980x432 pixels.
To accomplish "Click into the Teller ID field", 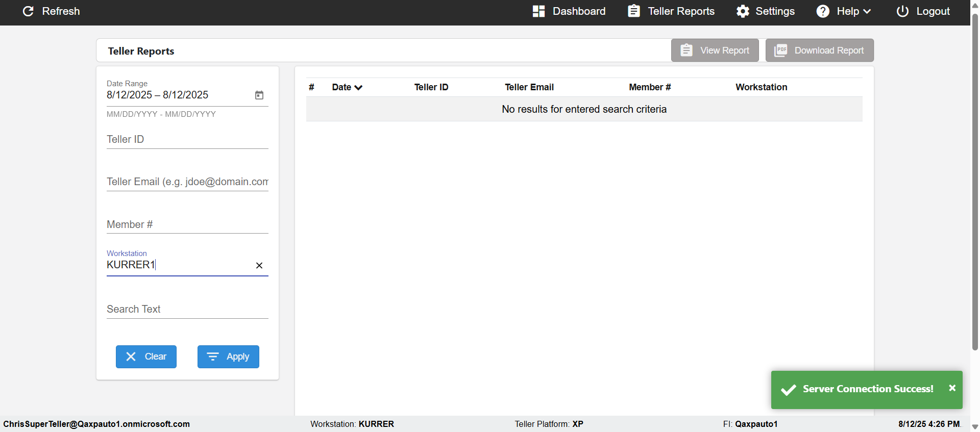I will [x=187, y=139].
